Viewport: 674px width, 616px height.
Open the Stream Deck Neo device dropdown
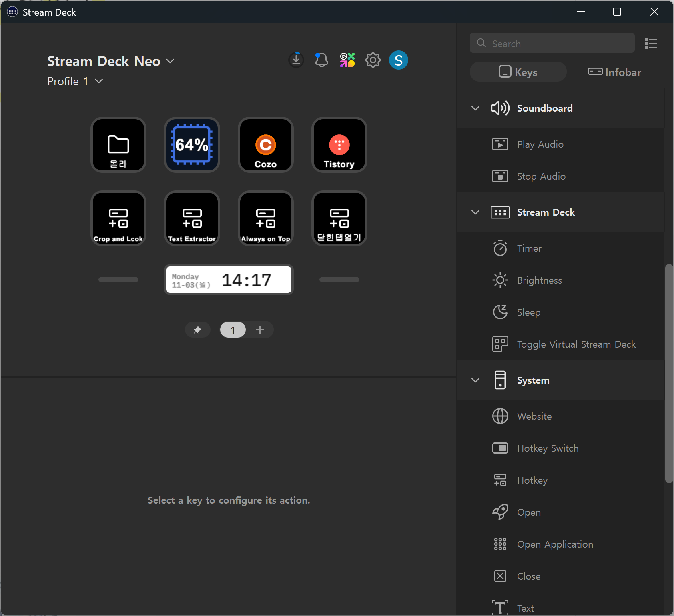(x=111, y=61)
